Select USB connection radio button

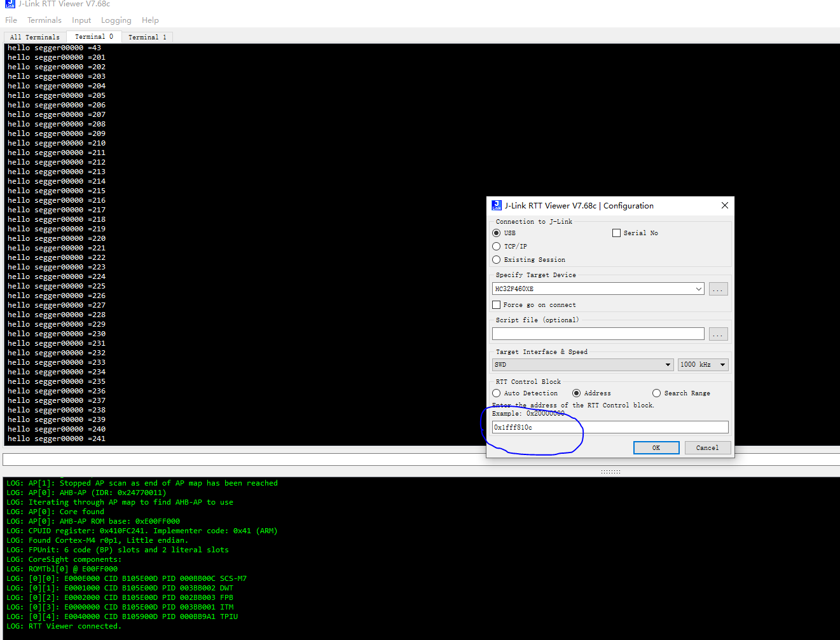click(496, 233)
